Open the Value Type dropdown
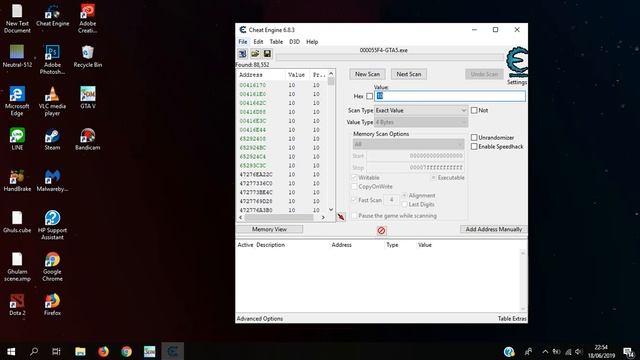This screenshot has height=360, width=640. (x=421, y=122)
